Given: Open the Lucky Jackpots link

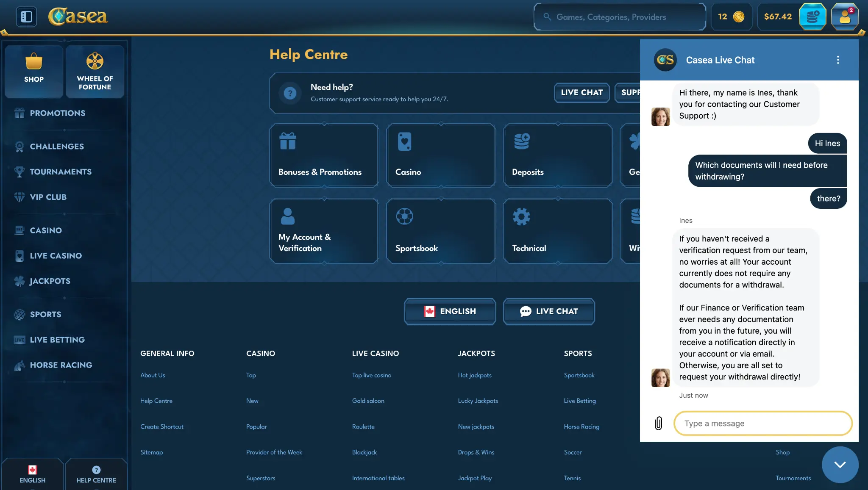Looking at the screenshot, I should [x=478, y=401].
